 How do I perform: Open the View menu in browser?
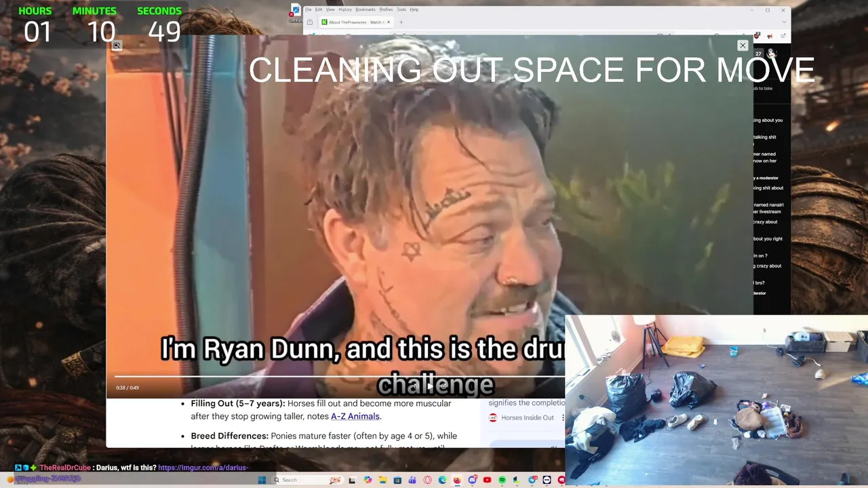(330, 9)
